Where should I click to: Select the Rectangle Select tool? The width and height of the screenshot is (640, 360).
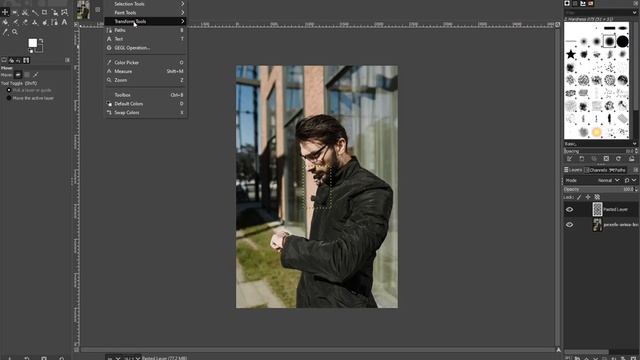coord(15,12)
